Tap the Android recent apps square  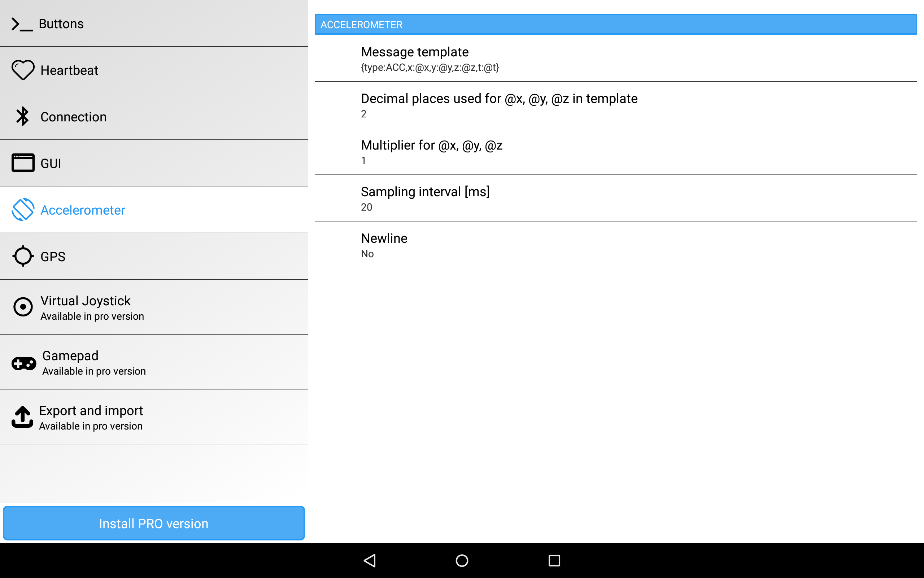(554, 560)
